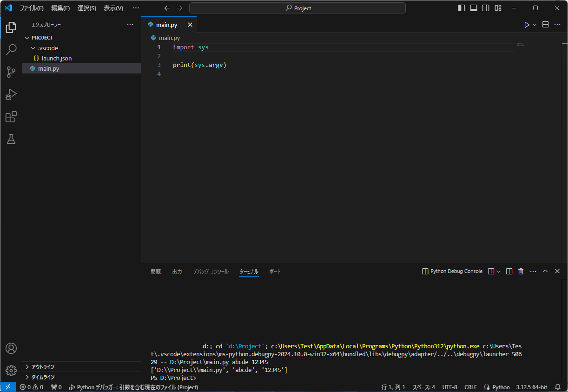Open notifications bell in status bar
The width and height of the screenshot is (568, 392).
point(558,387)
